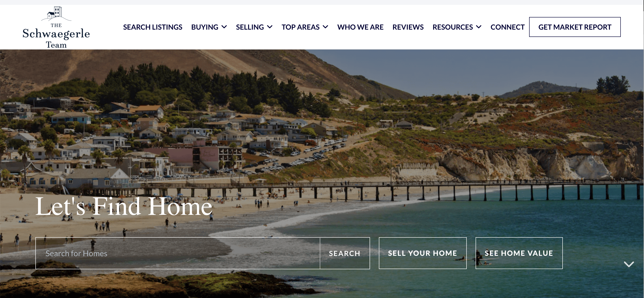Click the scroll-down chevron arrow icon
This screenshot has width=644, height=298.
629,264
